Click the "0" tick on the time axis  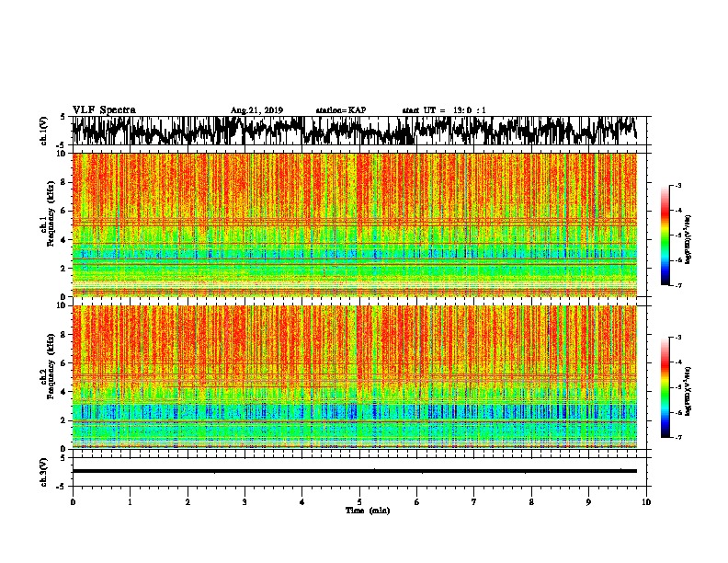(x=73, y=502)
